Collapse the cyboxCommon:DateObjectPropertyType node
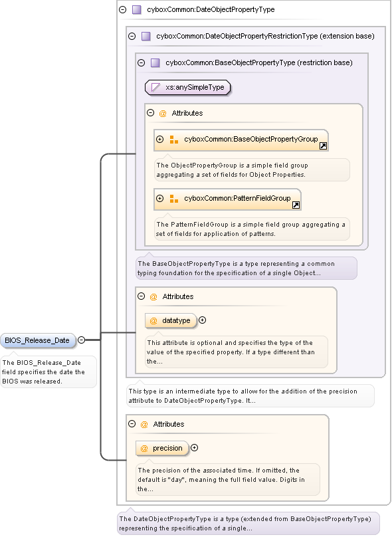This screenshot has height=537, width=392. coord(122,9)
